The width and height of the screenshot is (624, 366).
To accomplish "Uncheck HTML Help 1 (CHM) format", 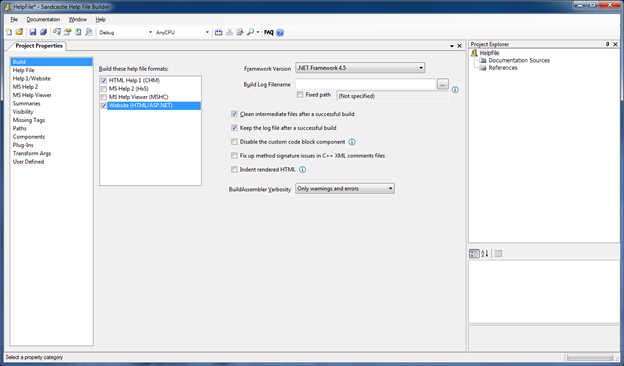I will [x=104, y=80].
